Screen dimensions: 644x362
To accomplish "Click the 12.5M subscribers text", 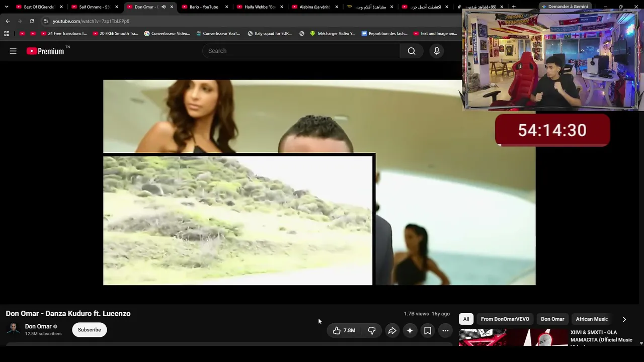I will [43, 334].
